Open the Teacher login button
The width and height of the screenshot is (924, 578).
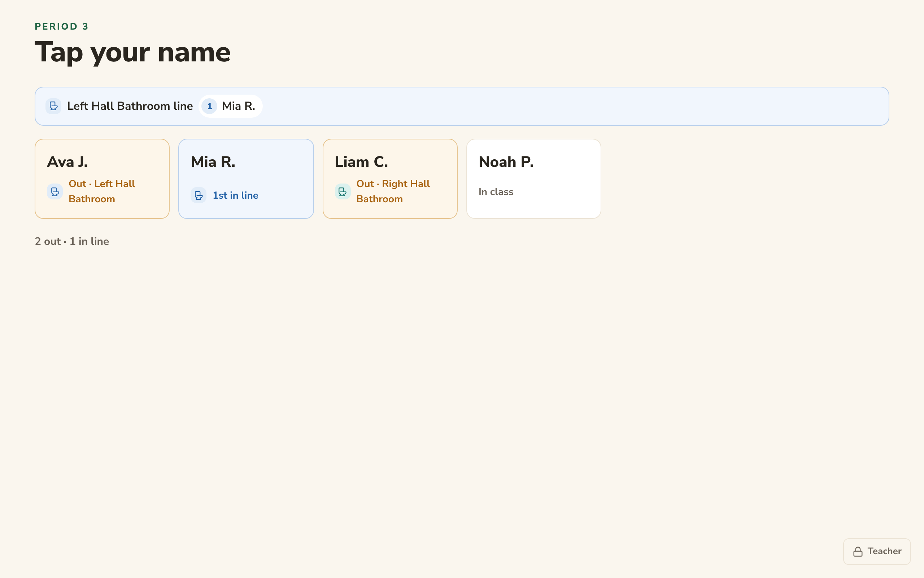pos(877,551)
